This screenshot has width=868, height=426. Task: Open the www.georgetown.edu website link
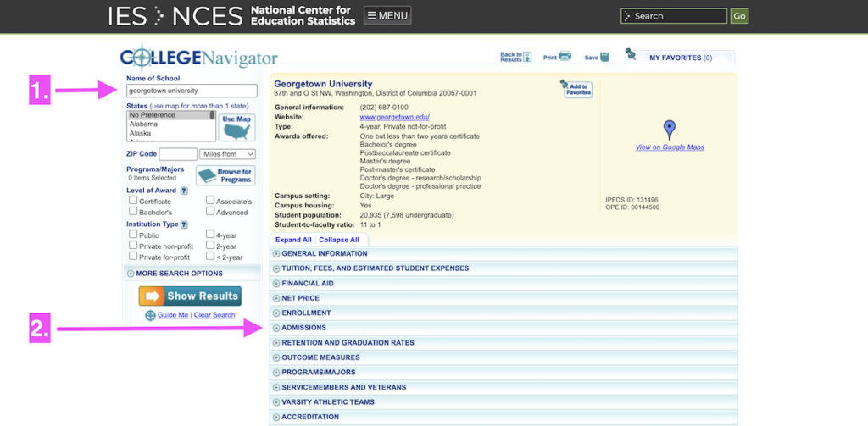tap(395, 117)
